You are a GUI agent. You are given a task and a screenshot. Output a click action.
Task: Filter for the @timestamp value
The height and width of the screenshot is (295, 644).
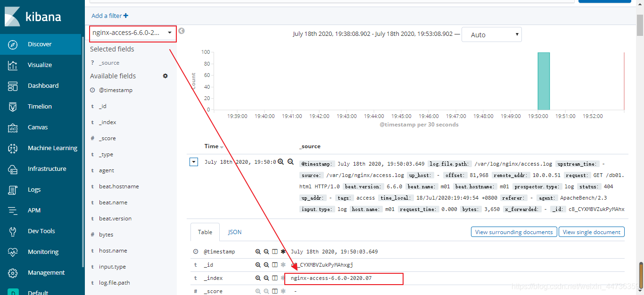[258, 252]
